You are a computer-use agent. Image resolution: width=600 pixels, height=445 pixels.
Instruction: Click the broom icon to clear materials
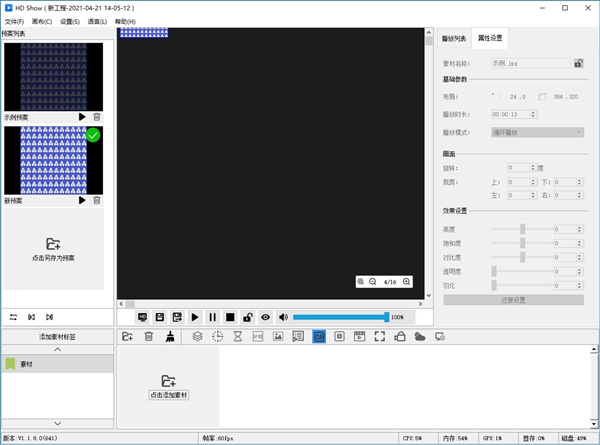coord(170,337)
